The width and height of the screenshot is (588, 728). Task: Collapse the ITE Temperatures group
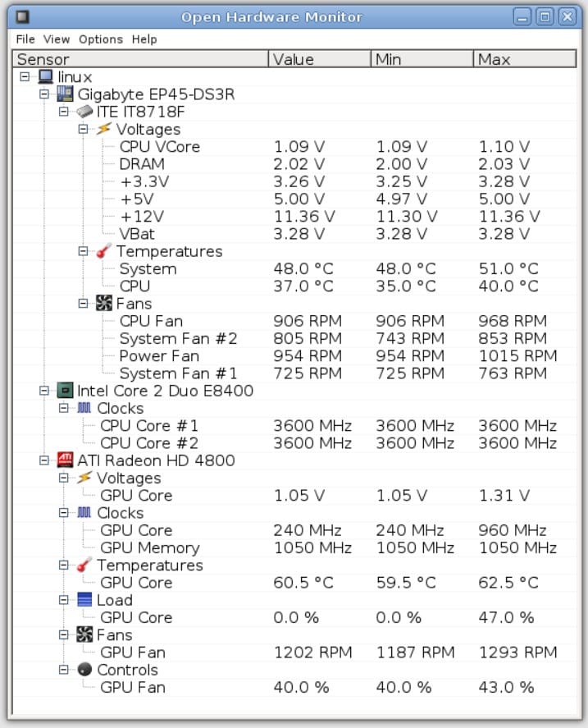tap(84, 251)
